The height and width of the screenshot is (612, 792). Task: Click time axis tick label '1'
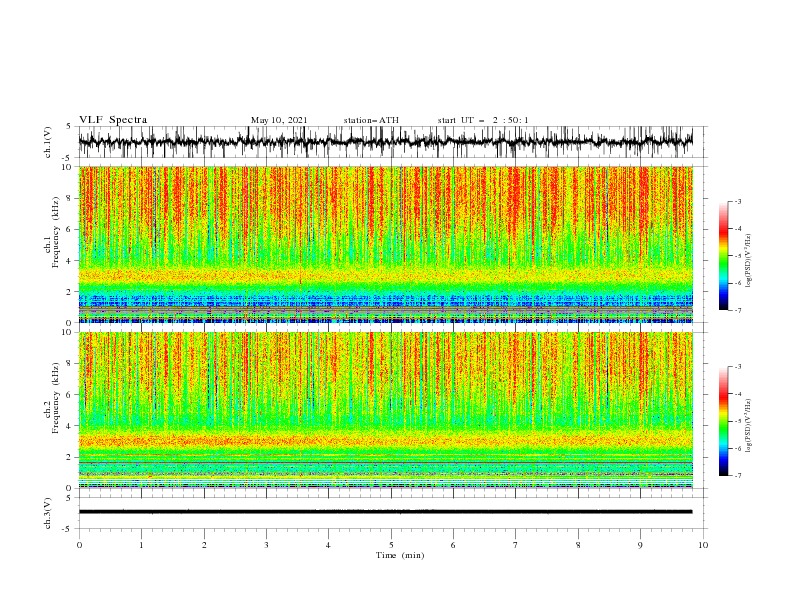pos(141,545)
